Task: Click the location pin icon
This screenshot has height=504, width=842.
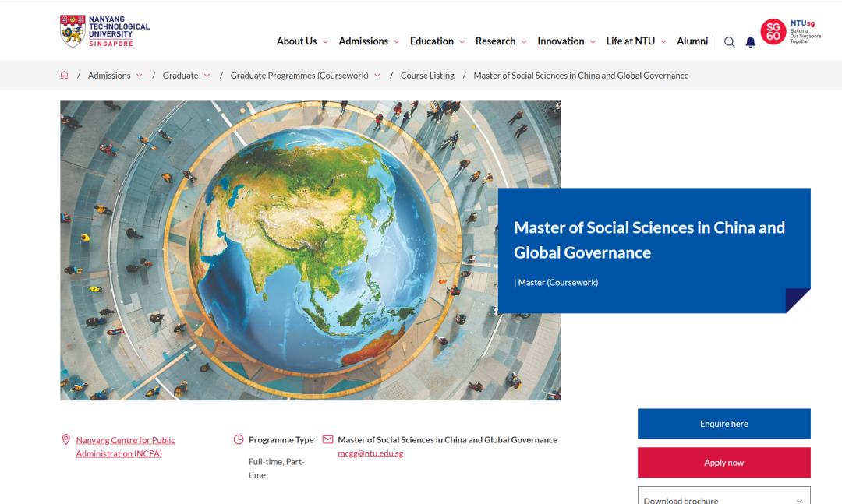Action: pyautogui.click(x=65, y=440)
